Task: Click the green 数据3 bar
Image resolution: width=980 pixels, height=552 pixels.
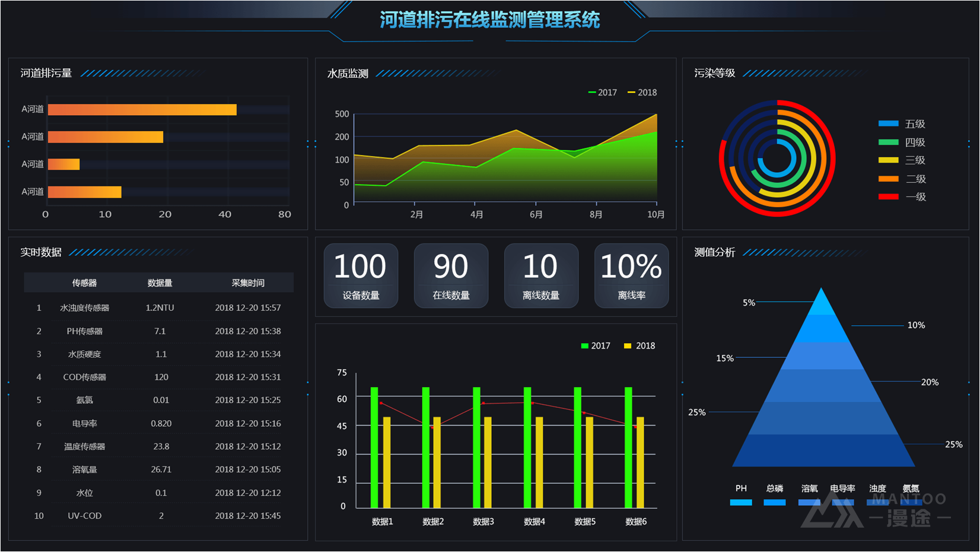Action: point(476,448)
